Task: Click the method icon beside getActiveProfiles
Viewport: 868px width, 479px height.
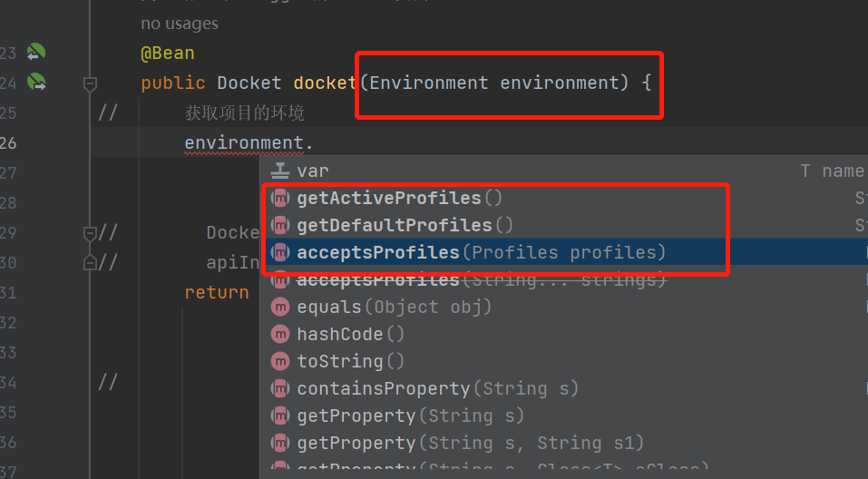Action: tap(280, 198)
